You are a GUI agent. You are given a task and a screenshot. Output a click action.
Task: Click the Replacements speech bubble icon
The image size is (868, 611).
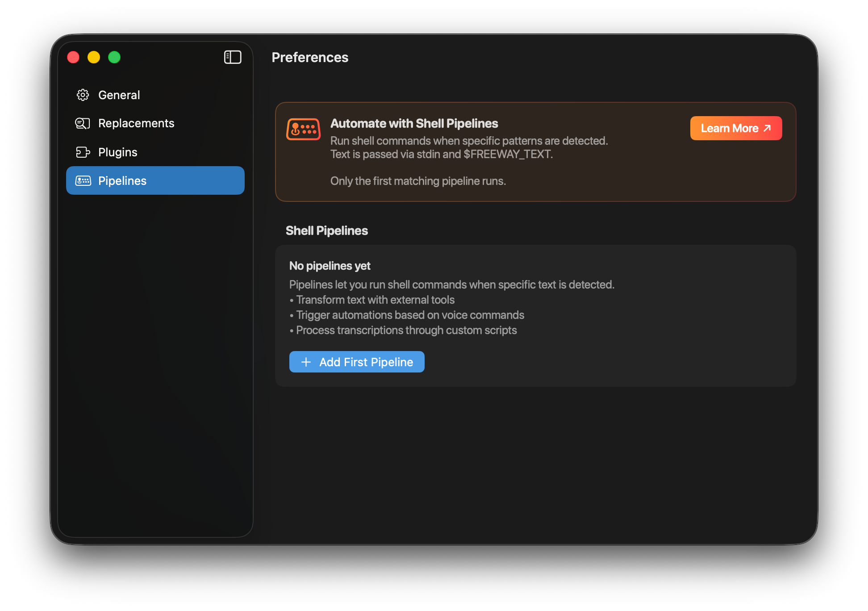pyautogui.click(x=83, y=123)
